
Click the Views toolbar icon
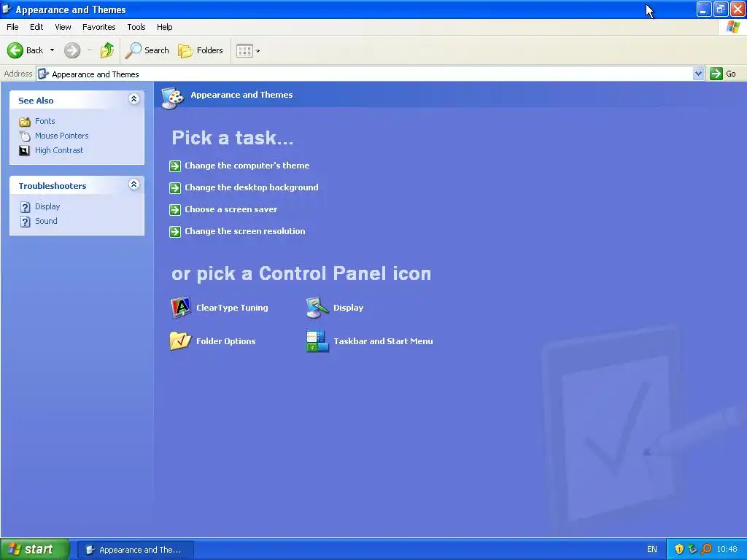[244, 50]
